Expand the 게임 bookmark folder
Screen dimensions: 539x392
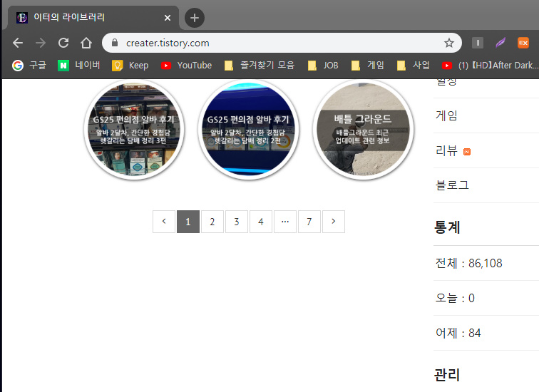(367, 65)
